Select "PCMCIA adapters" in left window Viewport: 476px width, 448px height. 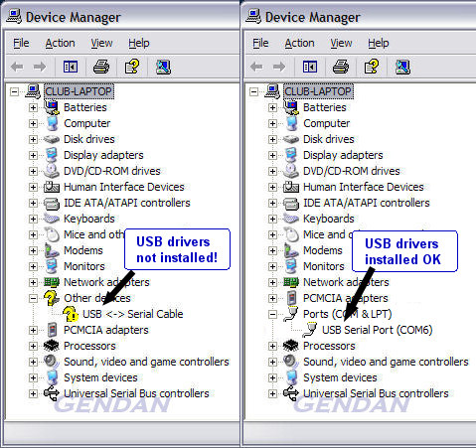[x=106, y=330]
